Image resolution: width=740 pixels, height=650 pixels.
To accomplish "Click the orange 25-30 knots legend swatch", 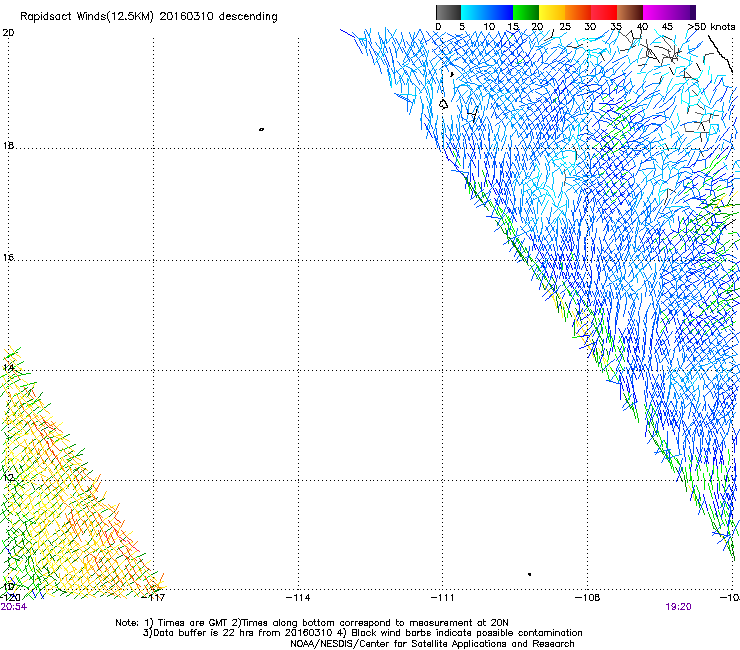I will [578, 12].
